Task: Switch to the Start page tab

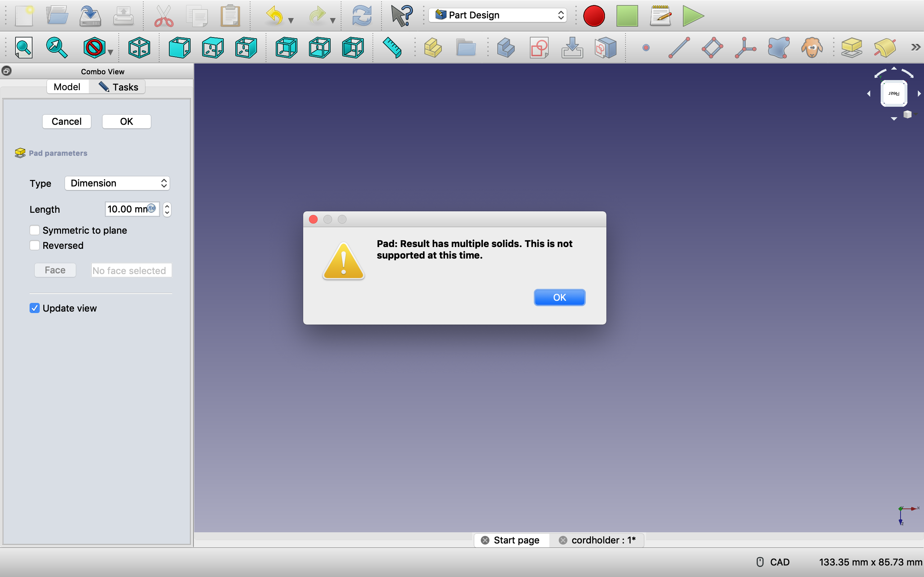Action: point(516,540)
